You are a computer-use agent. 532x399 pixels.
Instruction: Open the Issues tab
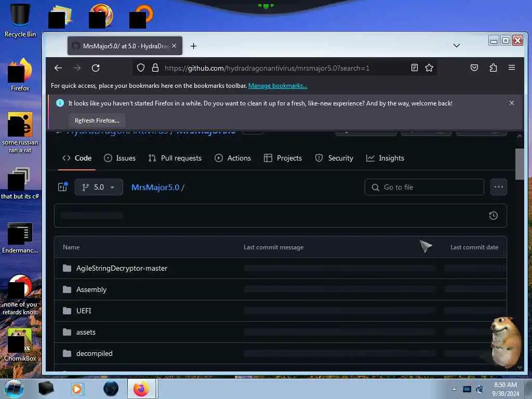click(120, 158)
